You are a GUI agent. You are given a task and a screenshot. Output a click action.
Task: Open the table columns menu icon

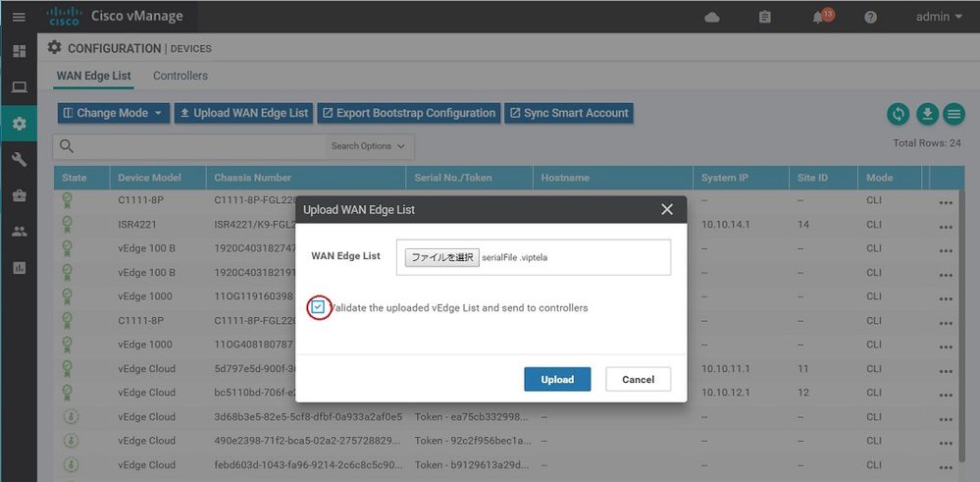click(x=954, y=114)
